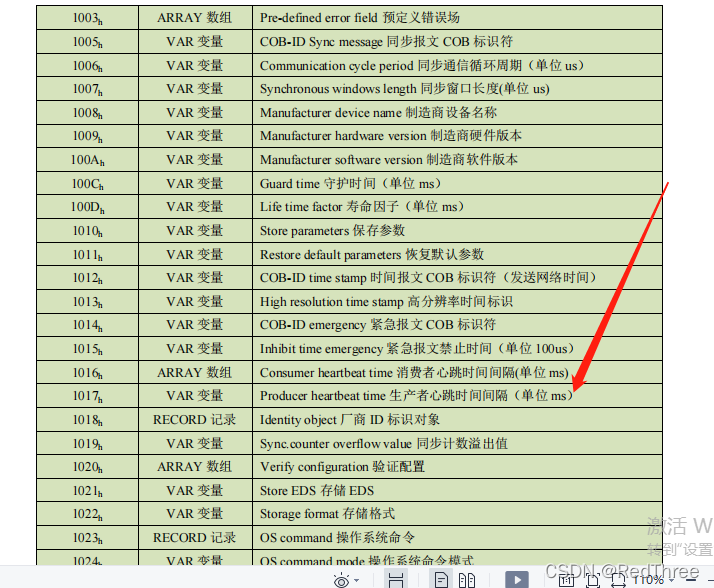Image resolution: width=714 pixels, height=588 pixels.
Task: Switch to two-page view icon
Action: tap(467, 580)
